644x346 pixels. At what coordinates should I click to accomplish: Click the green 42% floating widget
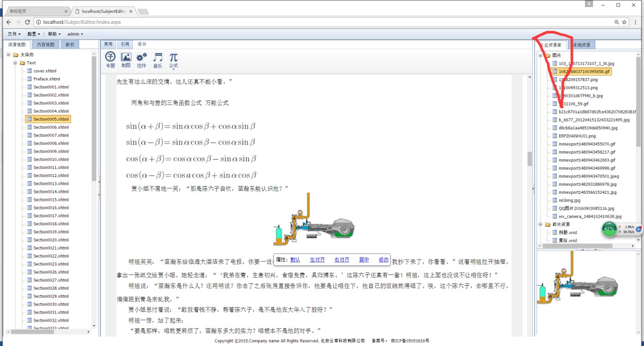click(609, 229)
